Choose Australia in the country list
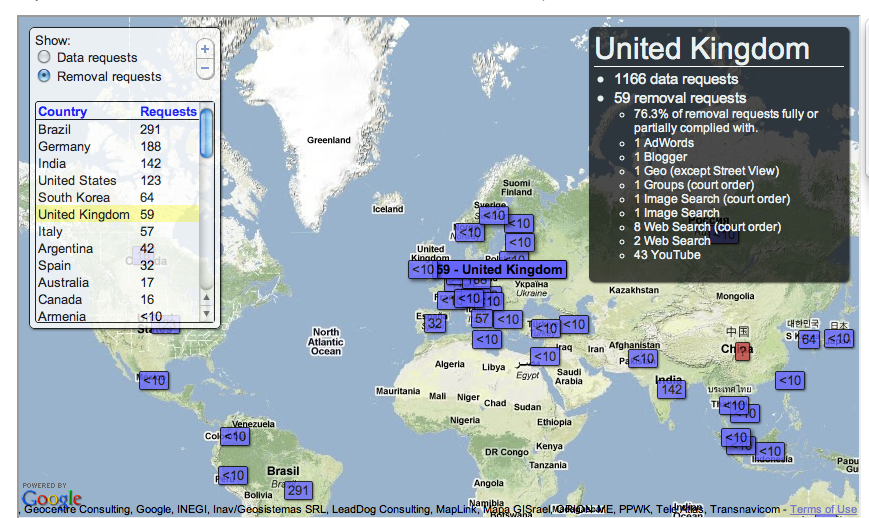 pyautogui.click(x=117, y=283)
